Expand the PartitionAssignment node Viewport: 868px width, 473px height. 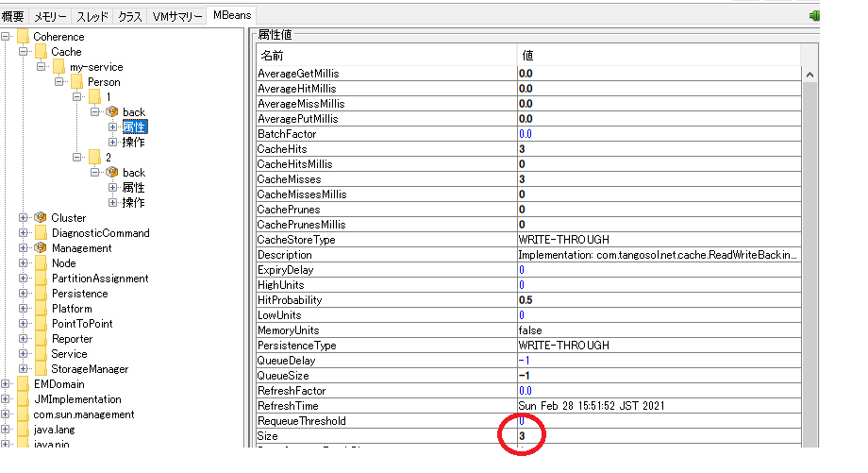(24, 278)
